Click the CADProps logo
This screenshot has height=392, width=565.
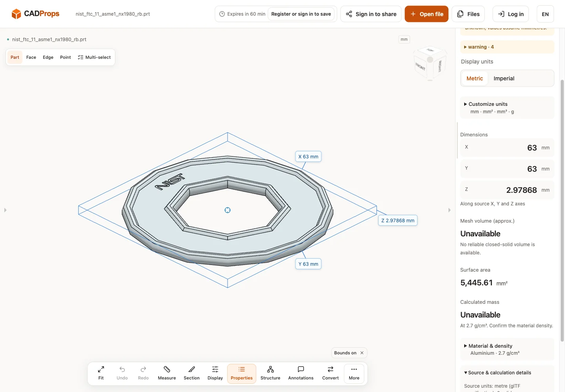(x=35, y=14)
